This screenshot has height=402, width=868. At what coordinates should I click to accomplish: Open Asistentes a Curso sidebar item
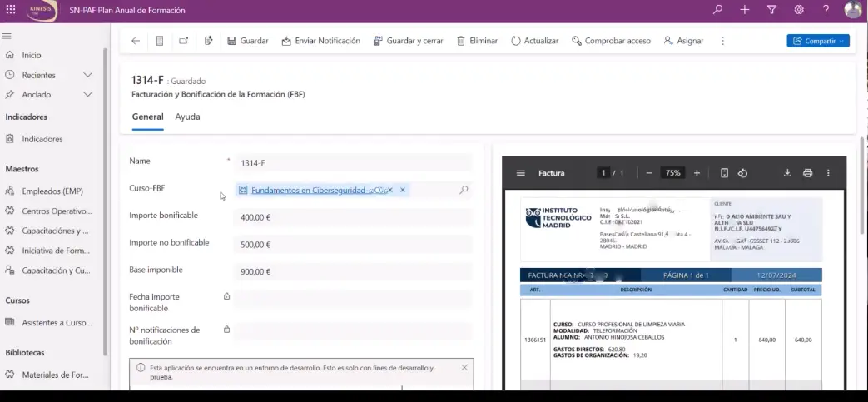pyautogui.click(x=57, y=323)
